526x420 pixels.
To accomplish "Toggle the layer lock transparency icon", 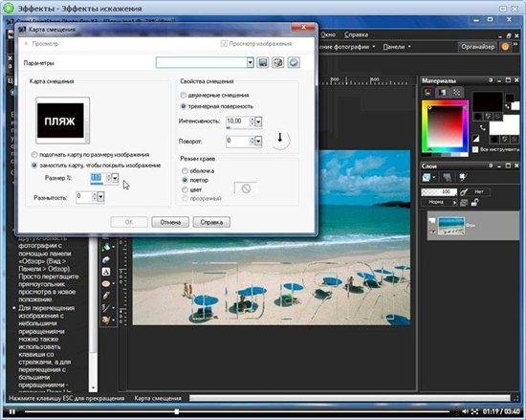I will click(474, 202).
